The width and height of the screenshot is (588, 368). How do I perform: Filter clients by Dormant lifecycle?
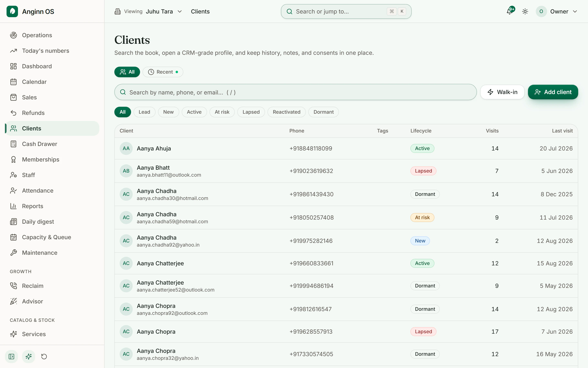pyautogui.click(x=323, y=112)
